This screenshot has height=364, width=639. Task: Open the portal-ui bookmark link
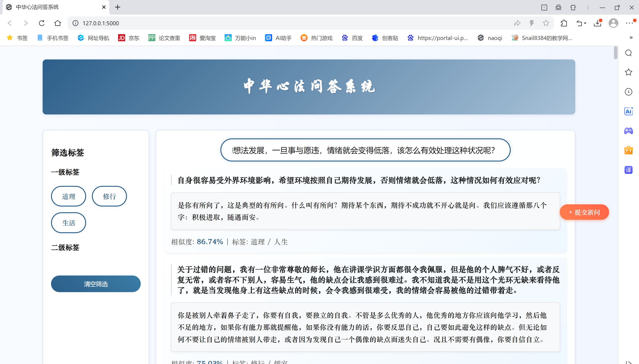pos(438,38)
